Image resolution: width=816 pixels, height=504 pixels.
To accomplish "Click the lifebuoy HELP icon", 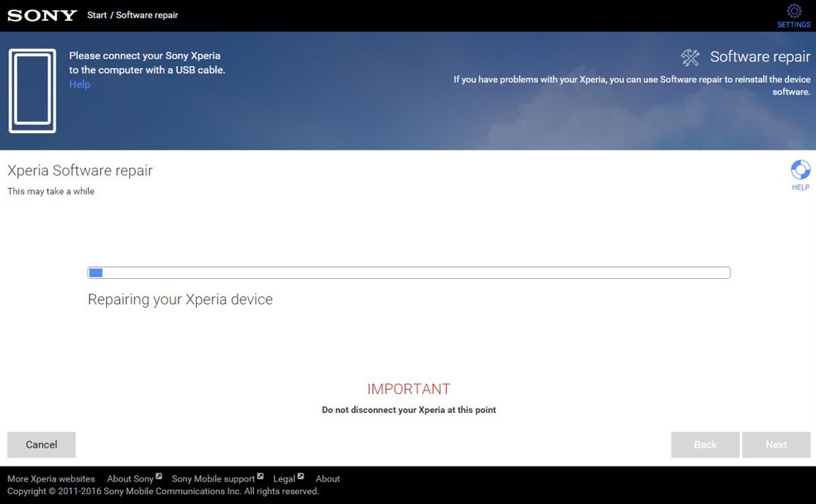I will [x=800, y=170].
